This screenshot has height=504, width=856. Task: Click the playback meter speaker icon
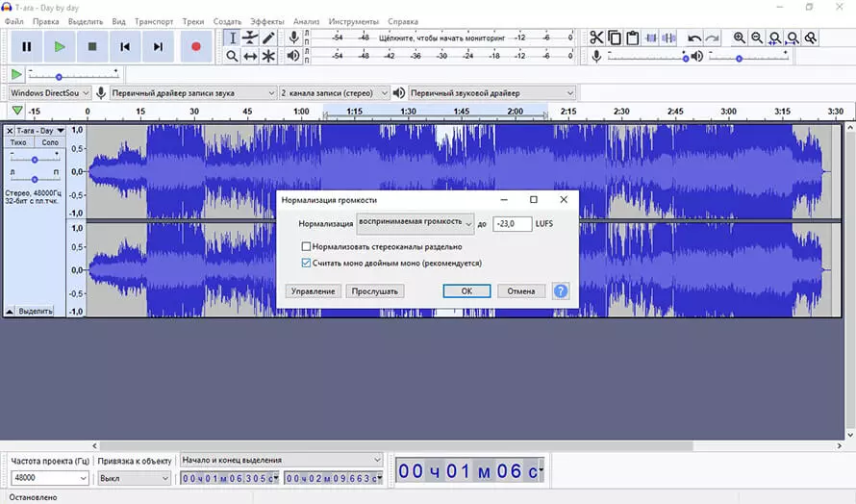point(293,56)
